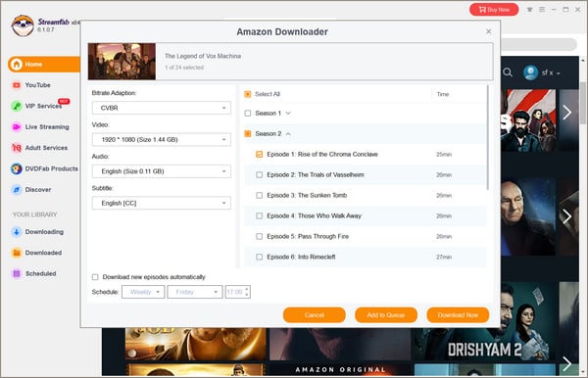Image resolution: width=588 pixels, height=378 pixels.
Task: Uncheck the Season 2 checkbox
Action: pyautogui.click(x=248, y=134)
